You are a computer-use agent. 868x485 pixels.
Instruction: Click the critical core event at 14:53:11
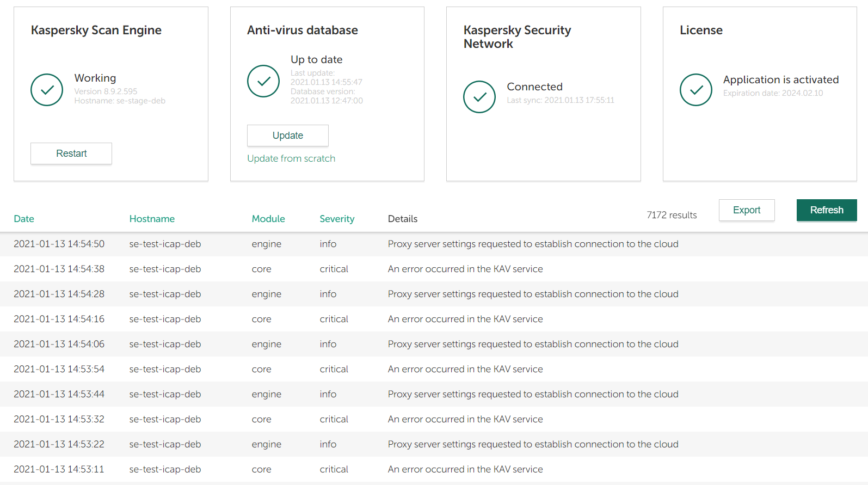pyautogui.click(x=59, y=469)
